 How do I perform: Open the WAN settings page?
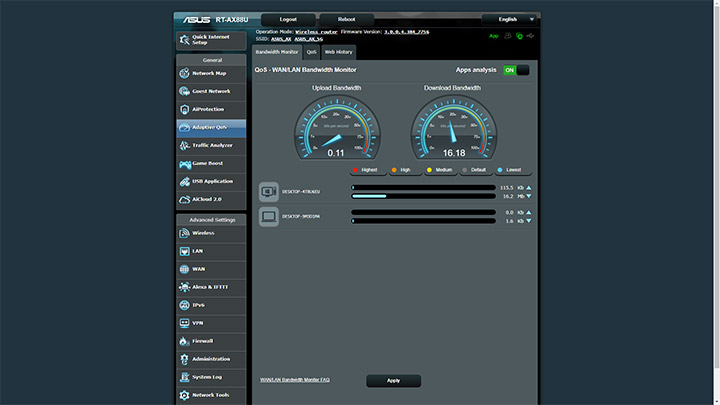tap(211, 269)
